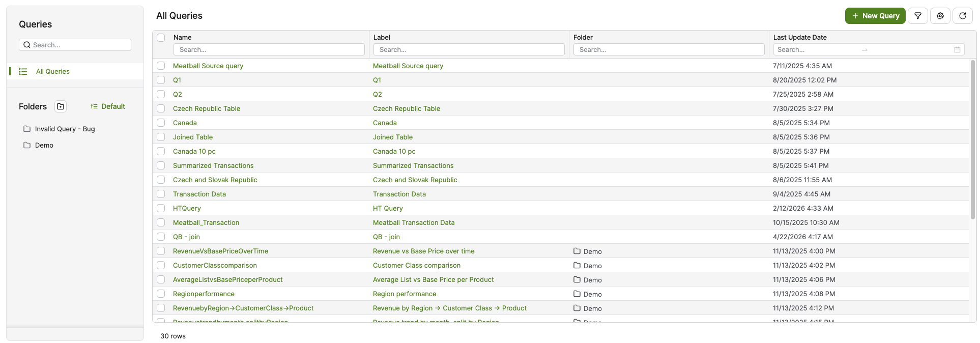Click the Invalid Query - Bug folder icon
This screenshot has width=980, height=343.
[27, 129]
